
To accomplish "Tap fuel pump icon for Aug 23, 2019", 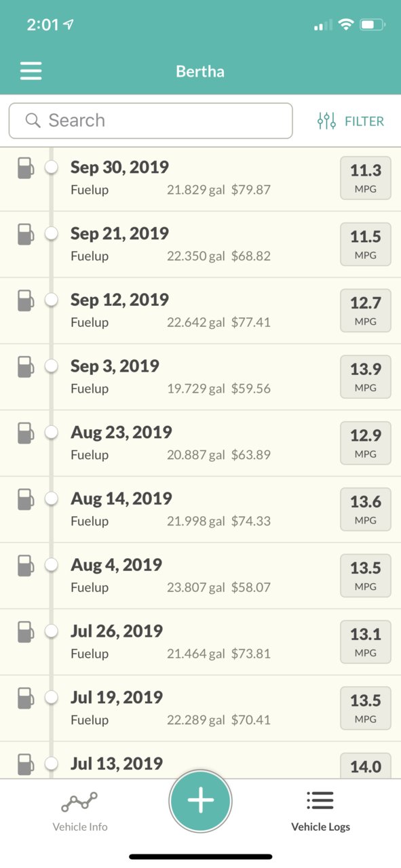I will (25, 433).
